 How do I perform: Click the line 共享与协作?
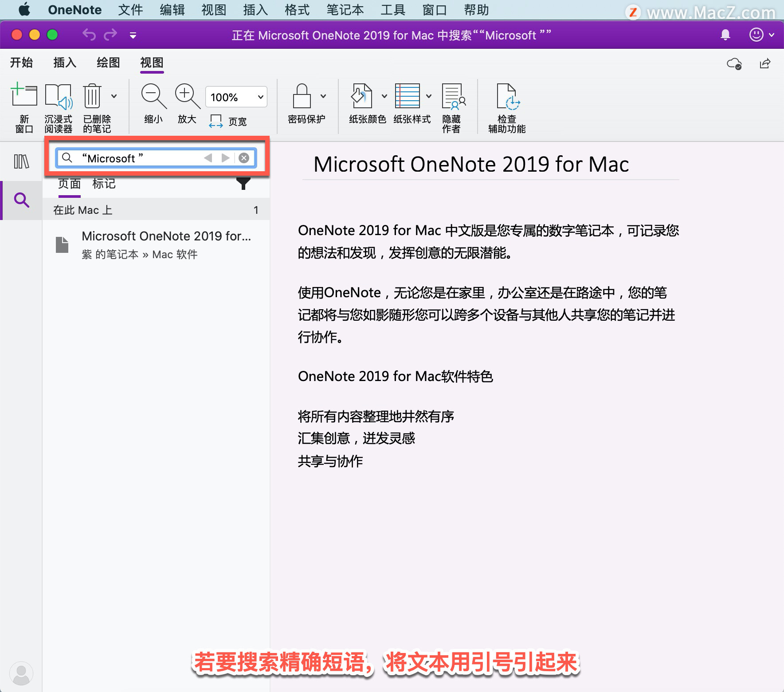(x=330, y=461)
